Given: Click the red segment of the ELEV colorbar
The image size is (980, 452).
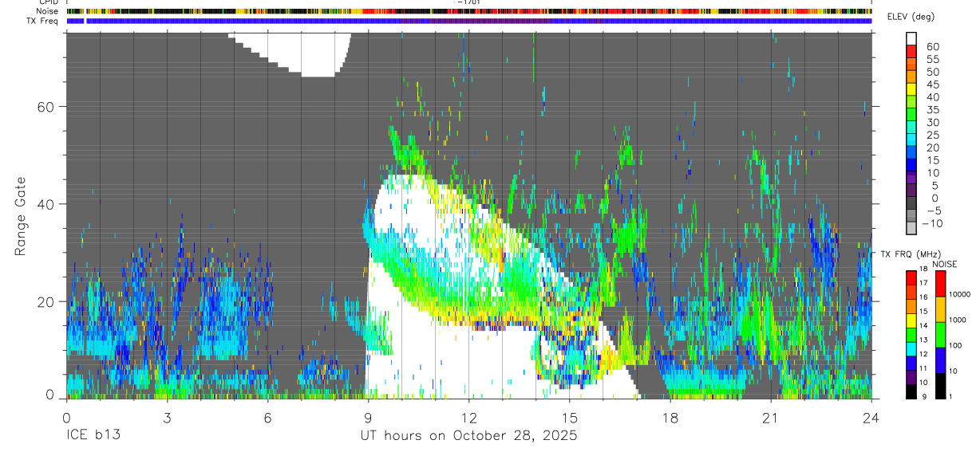Looking at the screenshot, I should point(911,51).
